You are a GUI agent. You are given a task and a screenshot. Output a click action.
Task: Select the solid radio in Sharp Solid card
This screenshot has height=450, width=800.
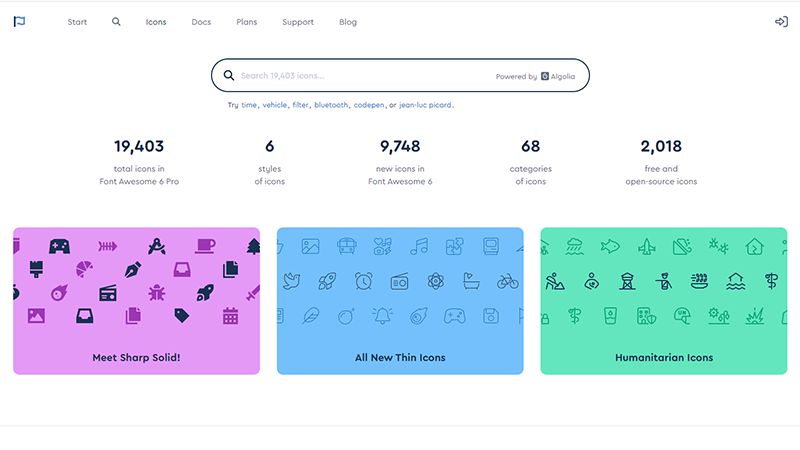tap(108, 293)
